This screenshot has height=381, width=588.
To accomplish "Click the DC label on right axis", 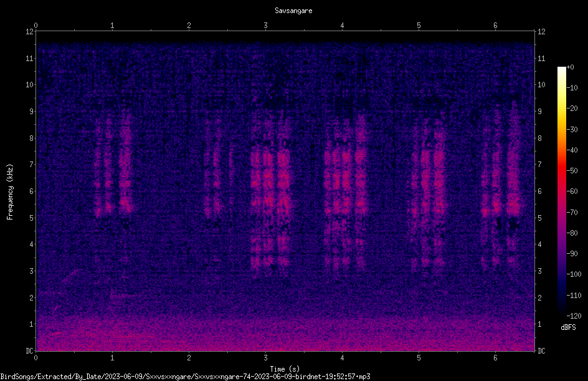I will point(541,350).
